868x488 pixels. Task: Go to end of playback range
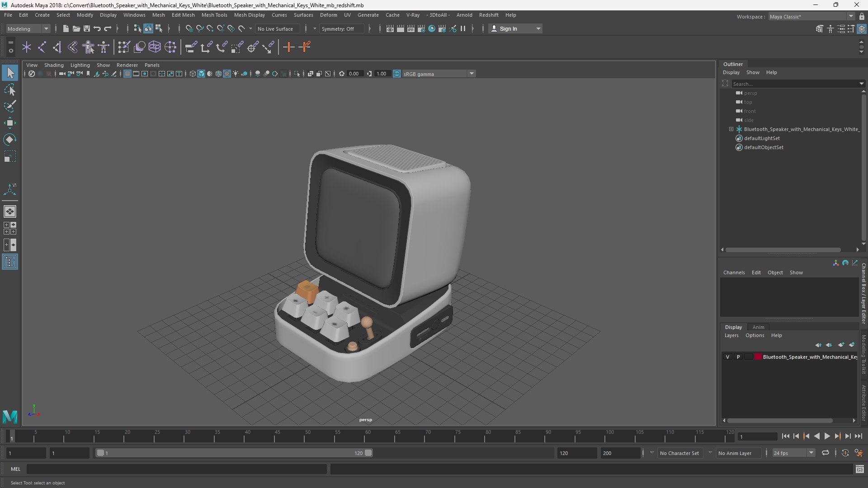859,436
